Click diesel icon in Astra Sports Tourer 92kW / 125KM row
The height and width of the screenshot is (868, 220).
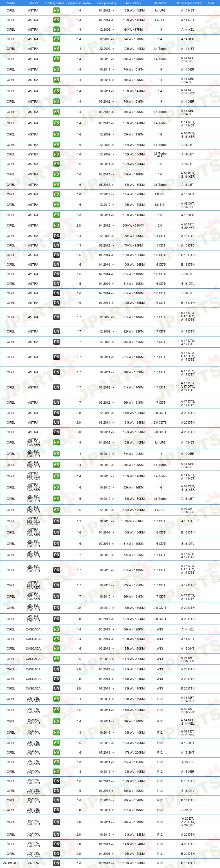(56, 585)
